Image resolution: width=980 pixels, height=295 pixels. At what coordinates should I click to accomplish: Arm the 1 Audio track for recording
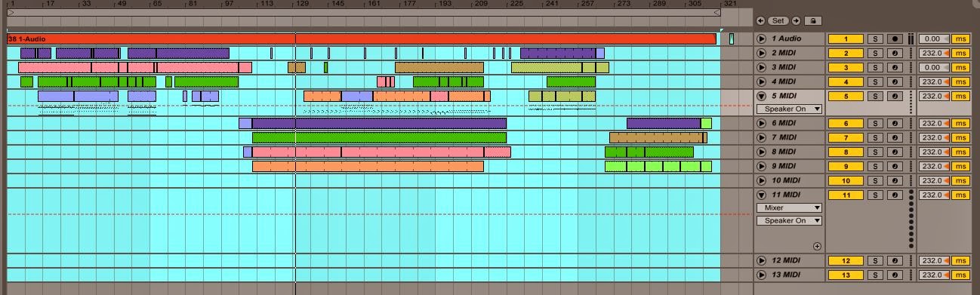coord(895,38)
